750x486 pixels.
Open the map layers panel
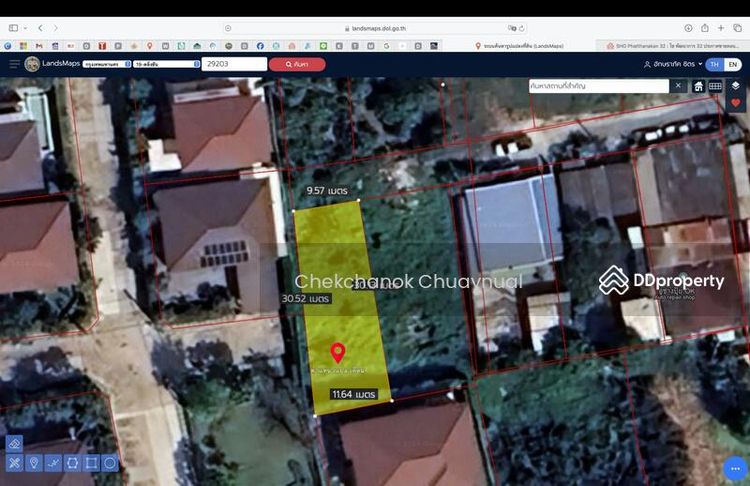(x=735, y=86)
